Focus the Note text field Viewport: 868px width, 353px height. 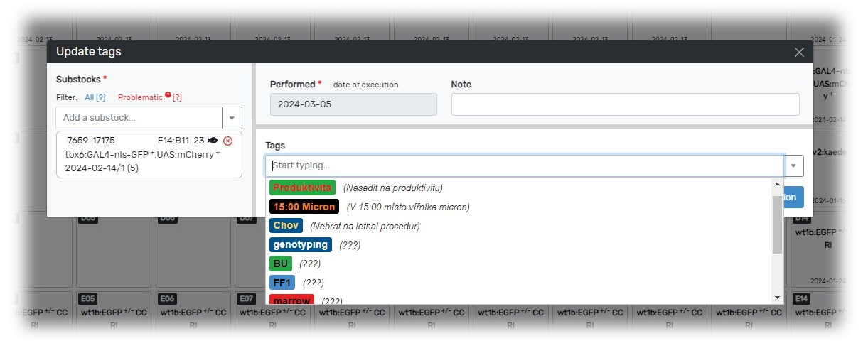(625, 104)
